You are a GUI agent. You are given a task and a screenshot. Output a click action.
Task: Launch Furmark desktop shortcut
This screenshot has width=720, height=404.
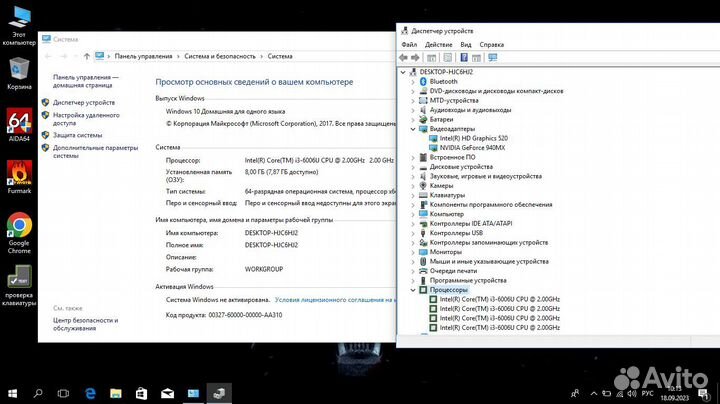pos(19,177)
